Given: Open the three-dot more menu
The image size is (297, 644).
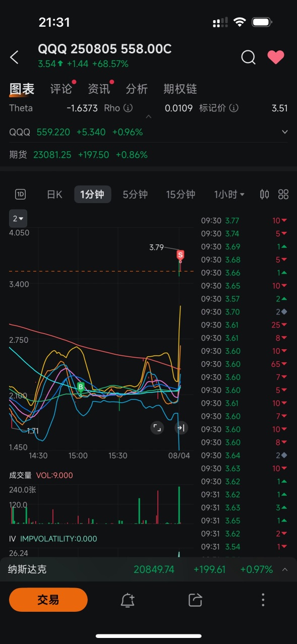Looking at the screenshot, I should [x=263, y=600].
